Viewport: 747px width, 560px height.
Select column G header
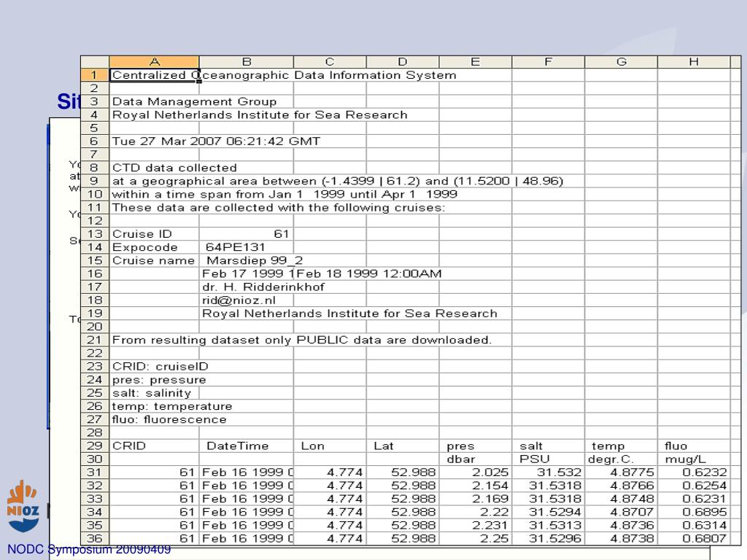(622, 62)
